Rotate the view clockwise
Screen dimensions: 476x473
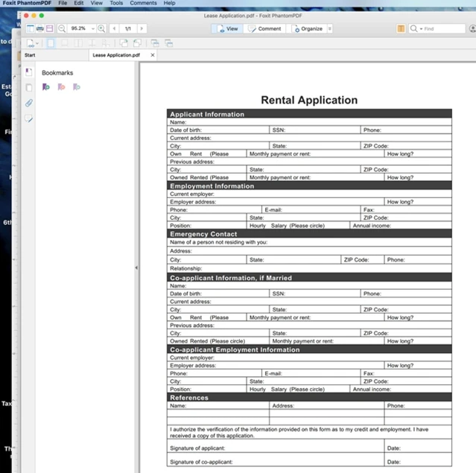coord(124,43)
